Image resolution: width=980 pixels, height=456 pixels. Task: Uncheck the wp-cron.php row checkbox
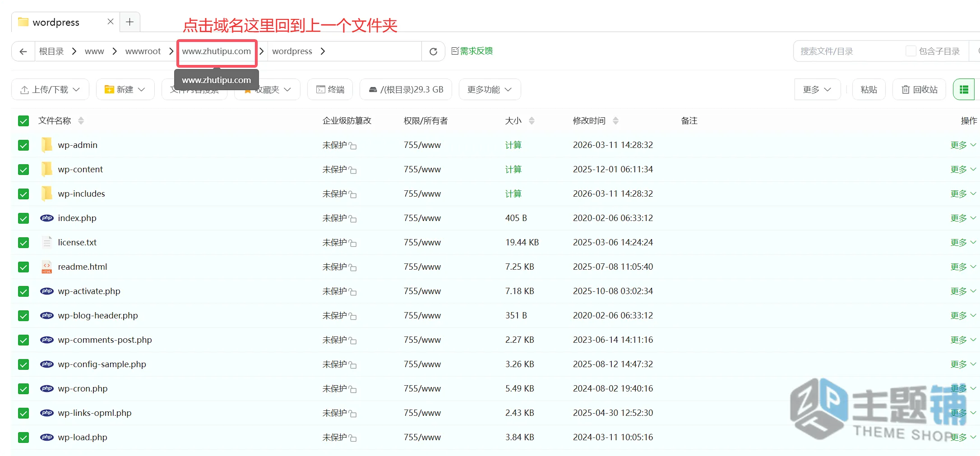(x=23, y=389)
